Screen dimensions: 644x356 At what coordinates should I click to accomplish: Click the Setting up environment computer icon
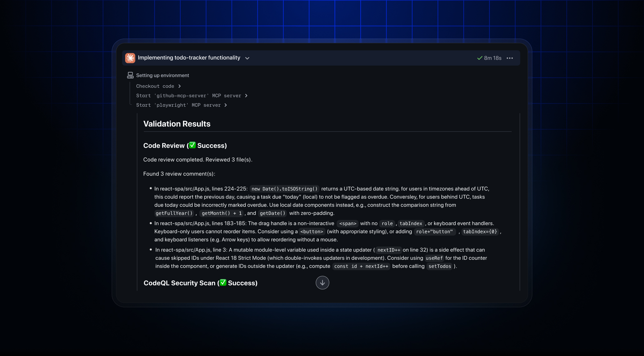130,75
